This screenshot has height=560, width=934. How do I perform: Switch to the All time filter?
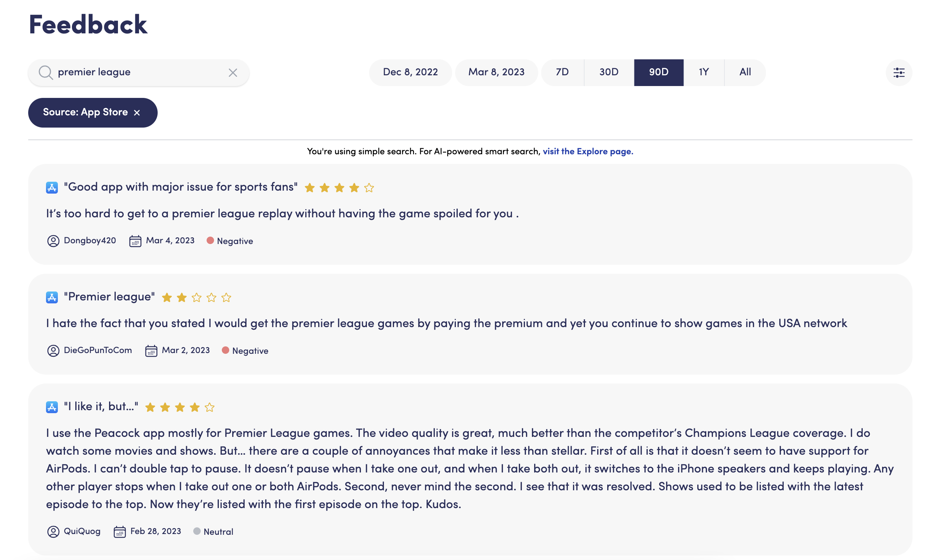(x=744, y=72)
